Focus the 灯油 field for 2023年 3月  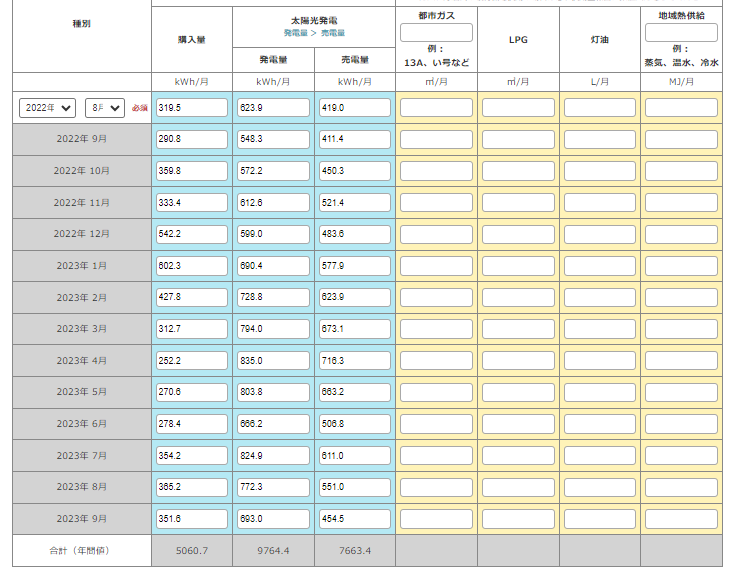(599, 329)
